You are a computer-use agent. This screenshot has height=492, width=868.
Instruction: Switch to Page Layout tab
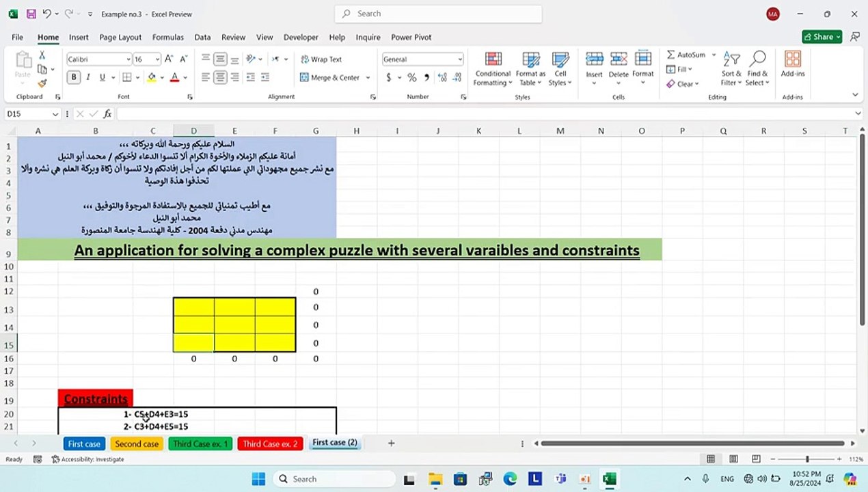coord(120,38)
